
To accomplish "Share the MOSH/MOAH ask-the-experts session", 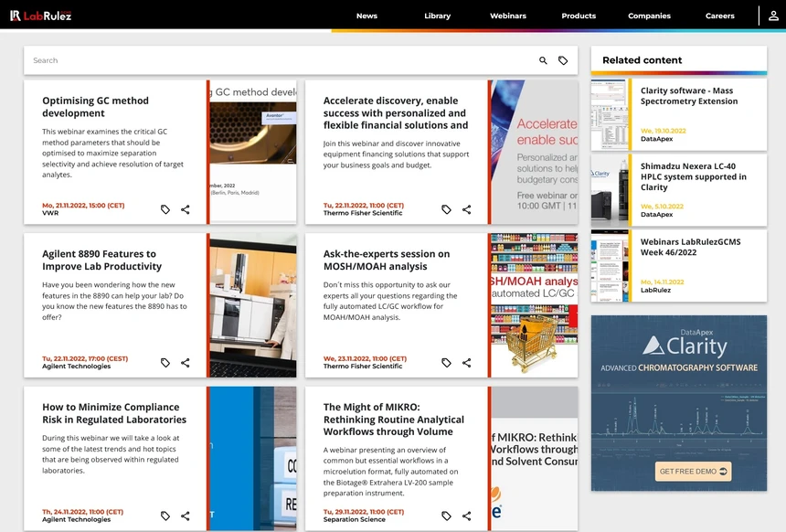I will point(467,363).
